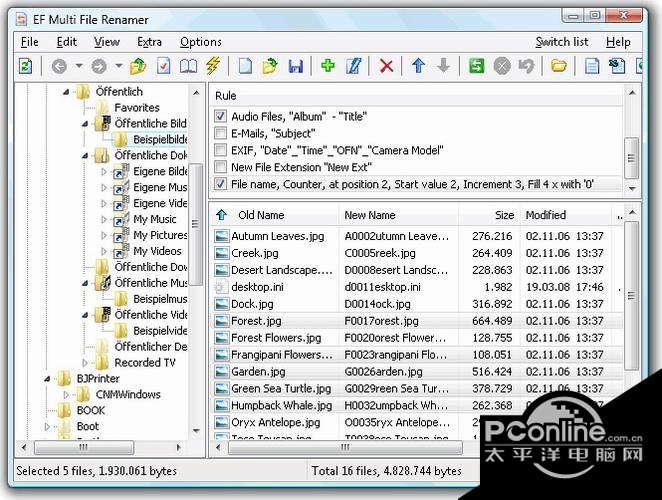Go back with the grey left arrow
Image resolution: width=662 pixels, height=500 pixels.
point(59,66)
